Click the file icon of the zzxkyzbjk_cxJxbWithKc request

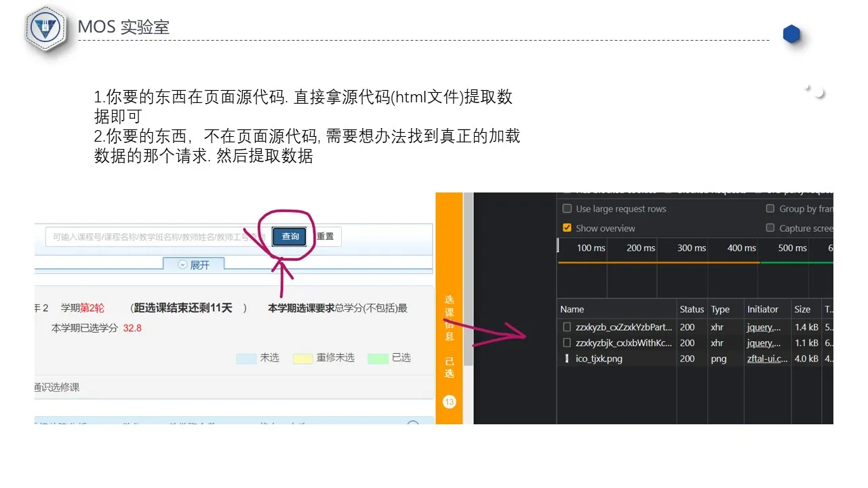[567, 343]
